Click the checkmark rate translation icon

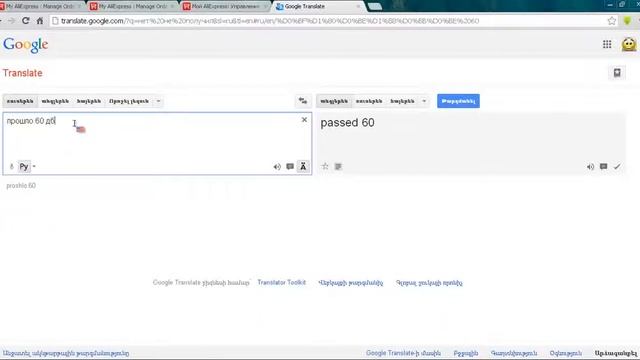coord(617,167)
